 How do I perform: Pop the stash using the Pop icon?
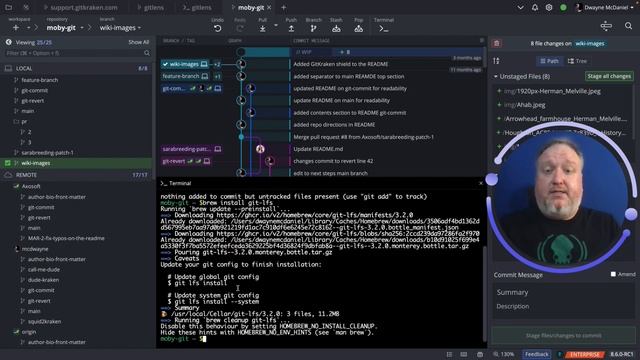pos(358,29)
